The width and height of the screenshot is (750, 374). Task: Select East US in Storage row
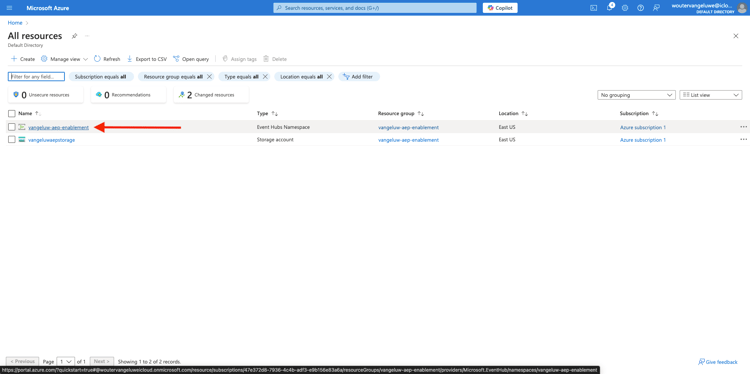pyautogui.click(x=507, y=140)
